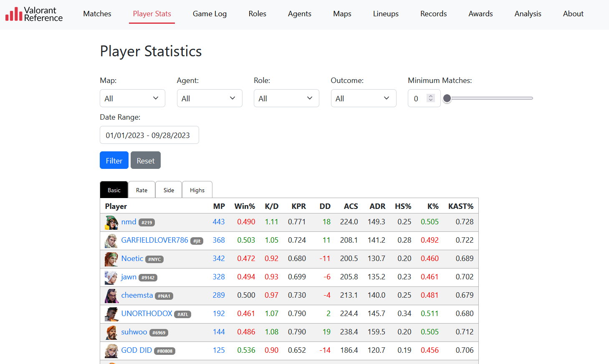Open the Analysis nav item
The width and height of the screenshot is (609, 364).
coord(528,14)
